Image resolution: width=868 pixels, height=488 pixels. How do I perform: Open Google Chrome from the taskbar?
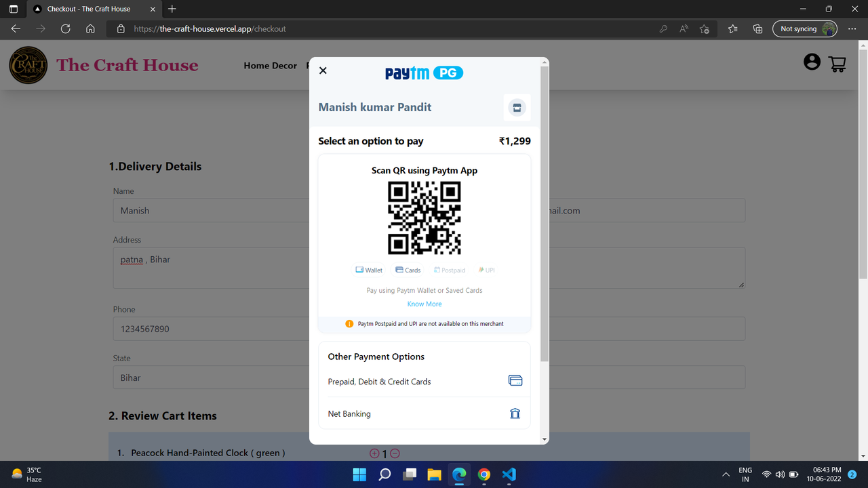tap(484, 474)
